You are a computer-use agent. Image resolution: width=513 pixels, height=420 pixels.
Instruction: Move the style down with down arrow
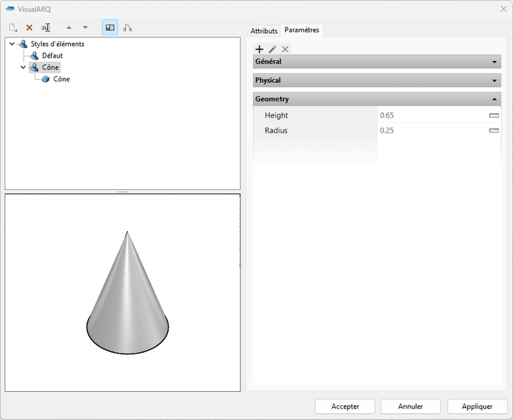[x=85, y=28]
